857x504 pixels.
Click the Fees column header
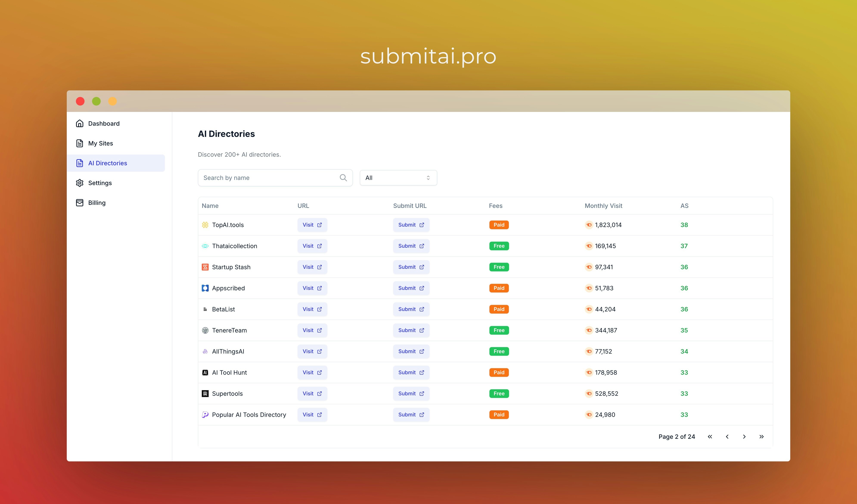click(495, 206)
